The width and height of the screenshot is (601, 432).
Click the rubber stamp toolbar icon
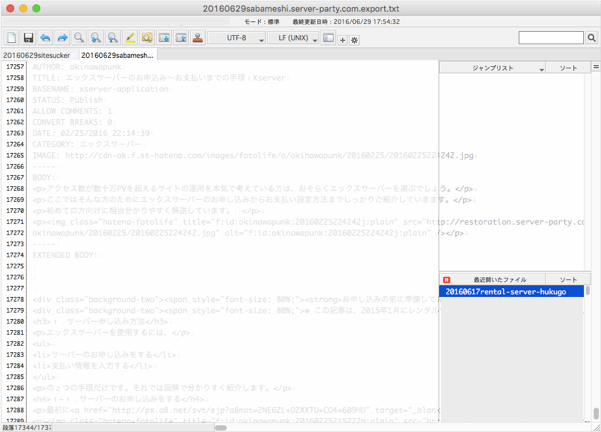point(198,38)
